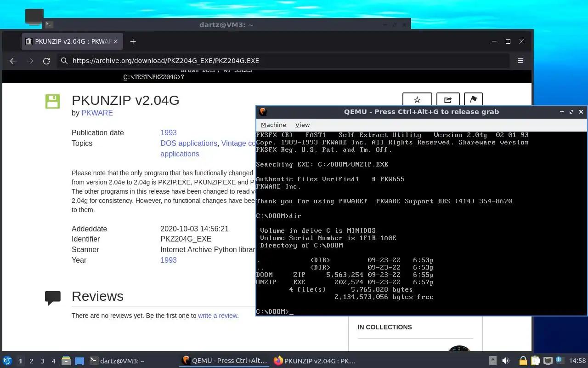Image resolution: width=588 pixels, height=368 pixels.
Task: Click the DOOM ZIP directory listing row
Action: [x=345, y=275]
